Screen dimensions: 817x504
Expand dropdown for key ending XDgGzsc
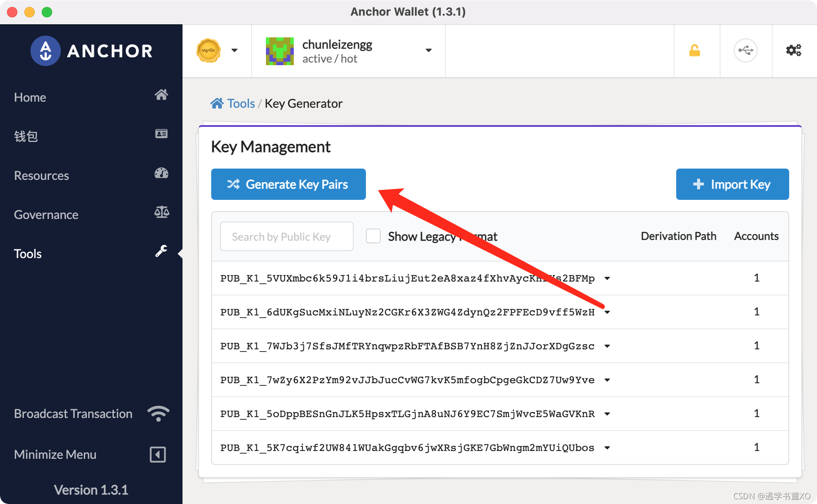(607, 346)
